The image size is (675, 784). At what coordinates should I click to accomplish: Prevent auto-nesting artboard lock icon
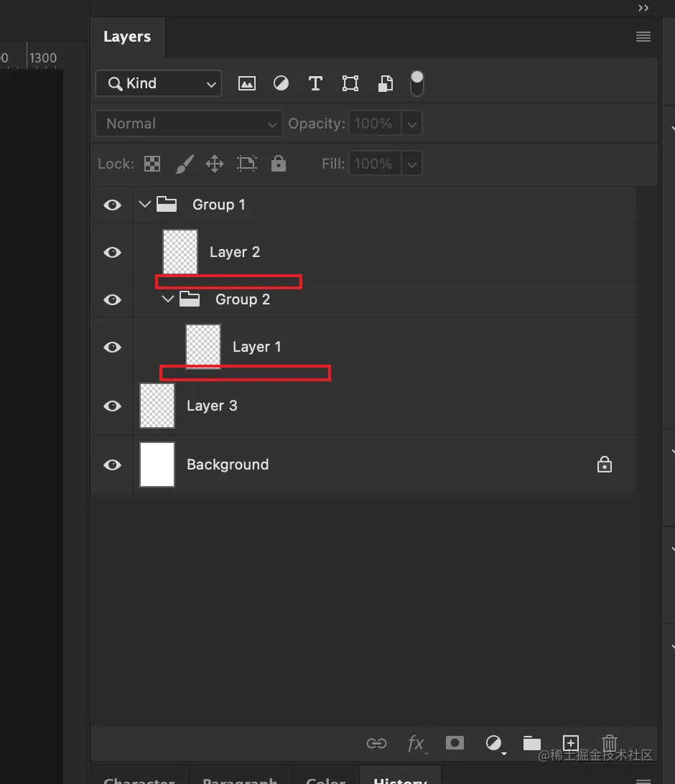pyautogui.click(x=247, y=164)
